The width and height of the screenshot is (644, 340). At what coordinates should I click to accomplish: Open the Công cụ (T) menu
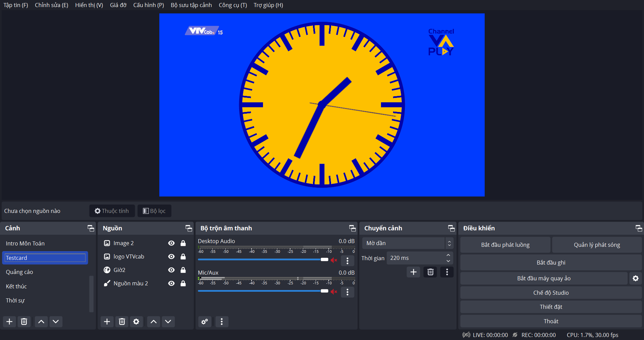click(x=233, y=5)
